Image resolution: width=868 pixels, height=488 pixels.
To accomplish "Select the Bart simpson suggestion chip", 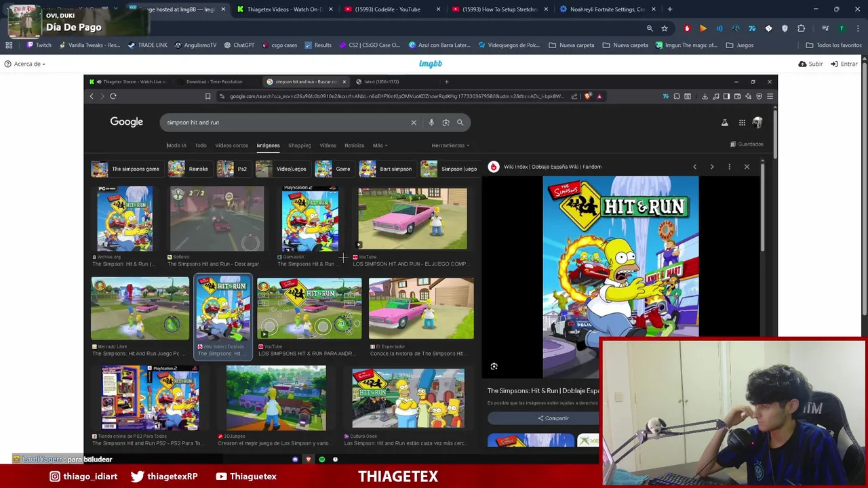I will [x=386, y=169].
